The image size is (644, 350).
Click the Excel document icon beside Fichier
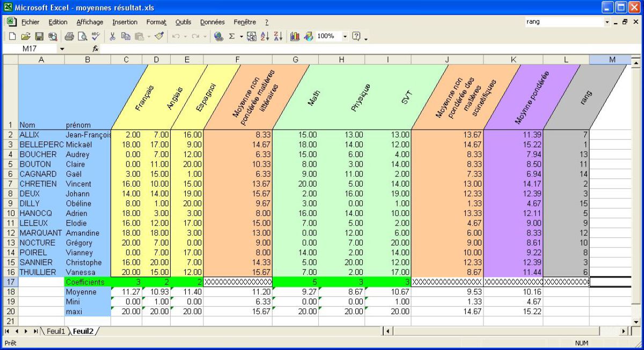(x=11, y=23)
